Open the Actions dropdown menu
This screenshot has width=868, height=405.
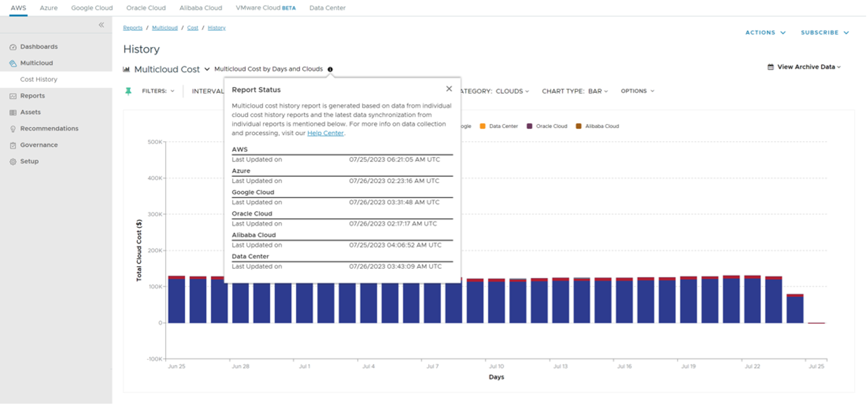(766, 33)
